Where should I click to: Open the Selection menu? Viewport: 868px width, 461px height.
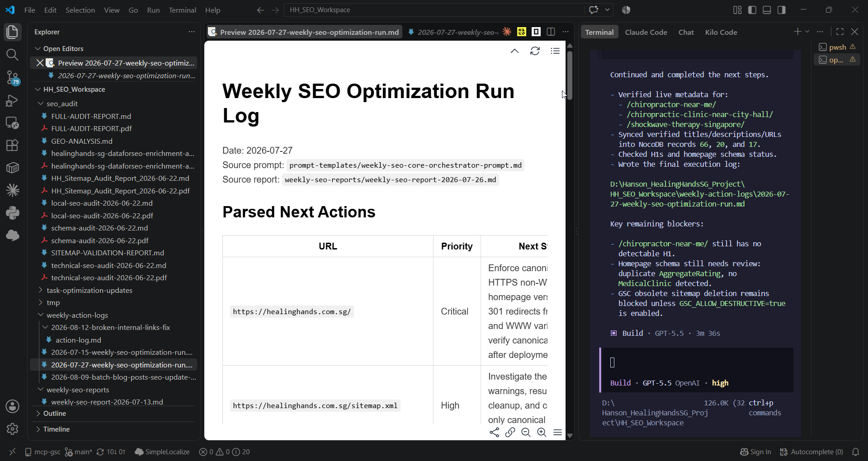[80, 10]
